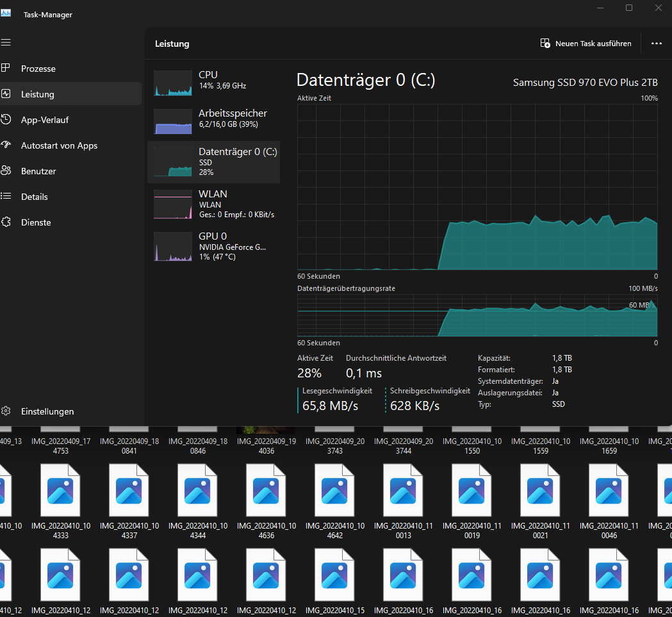
Task: Select file IMG_20220410_110046 icon in Explorer
Action: tap(609, 490)
